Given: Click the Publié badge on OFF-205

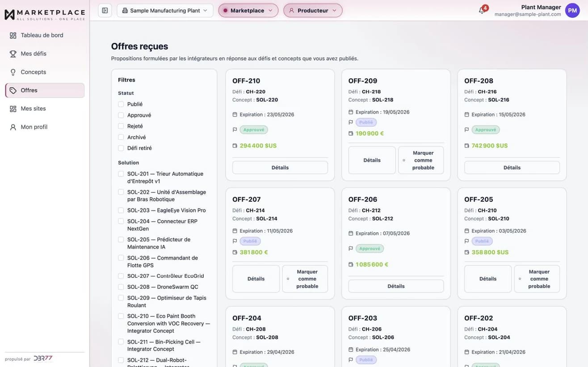Looking at the screenshot, I should pyautogui.click(x=482, y=241).
